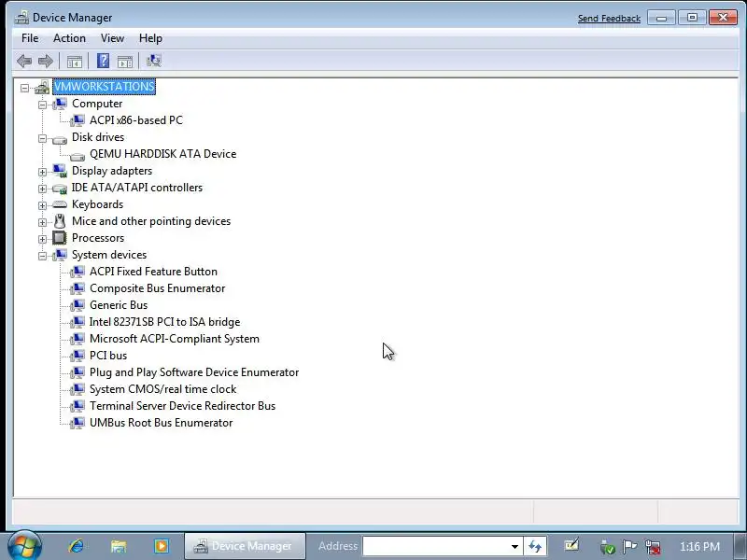Expand Mice and other pointing devices
Image resolution: width=747 pixels, height=560 pixels.
click(42, 222)
